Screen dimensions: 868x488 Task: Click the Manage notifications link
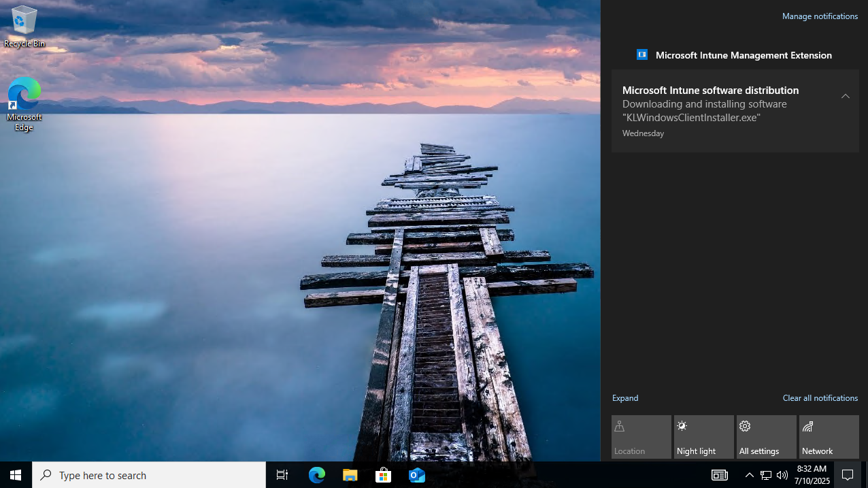pyautogui.click(x=820, y=16)
